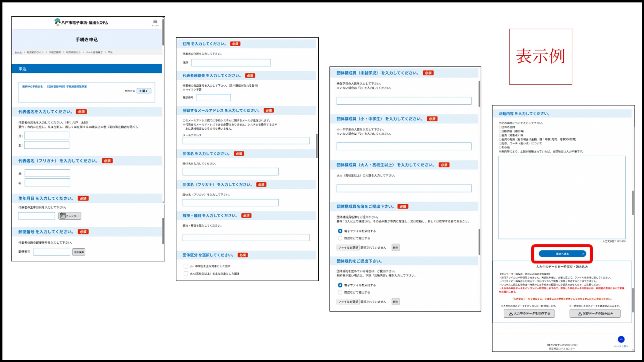Click 住所検索 button beside postal code
The width and height of the screenshot is (644, 362).
(x=79, y=252)
